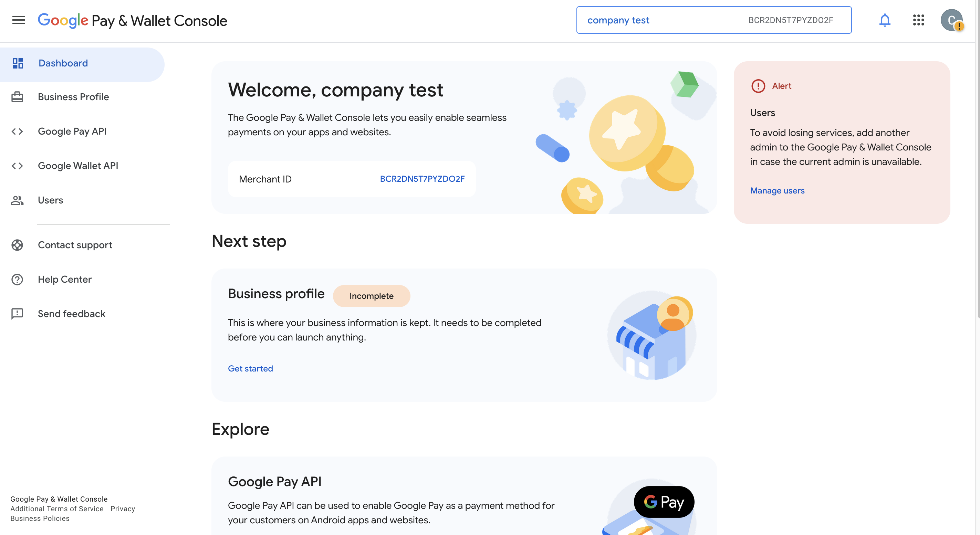
Task: Click the Google Pay & Wallet Console footer text
Action: tap(59, 499)
